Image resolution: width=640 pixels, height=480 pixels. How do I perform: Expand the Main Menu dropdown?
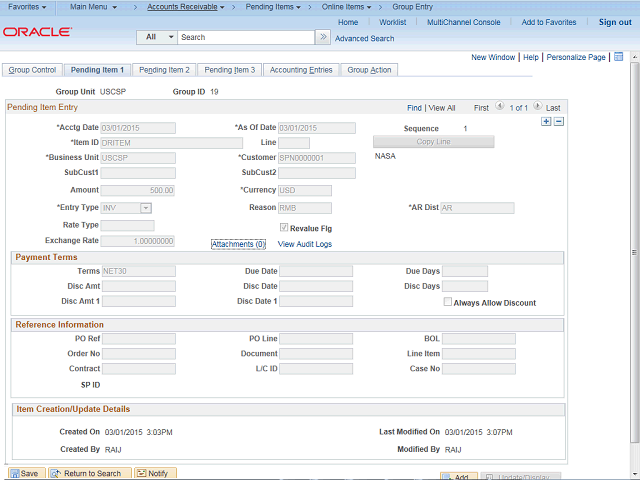[x=97, y=7]
